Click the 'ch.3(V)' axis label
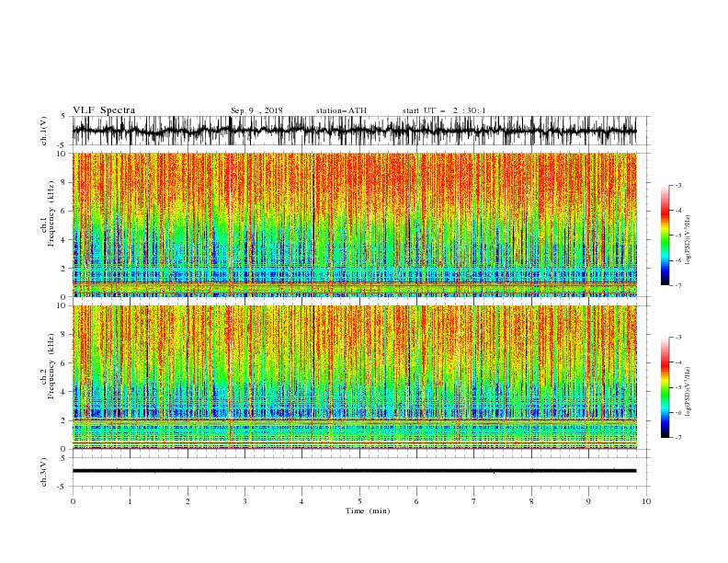Viewport: 728px width, 563px height. click(x=44, y=472)
